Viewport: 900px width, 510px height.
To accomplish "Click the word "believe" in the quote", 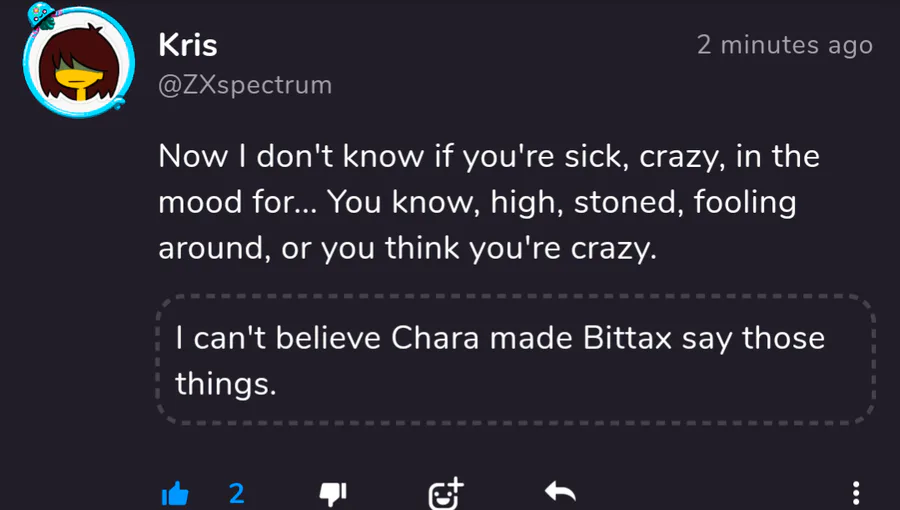I will click(x=325, y=338).
